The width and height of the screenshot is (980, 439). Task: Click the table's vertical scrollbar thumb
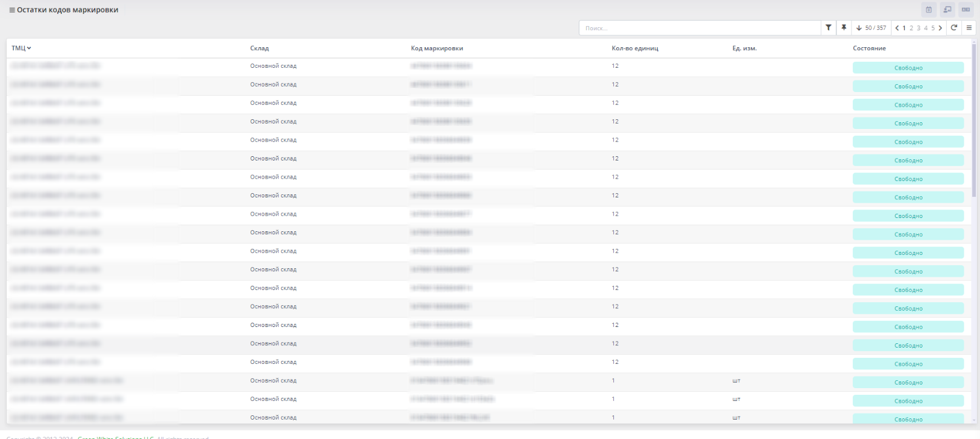[x=975, y=119]
